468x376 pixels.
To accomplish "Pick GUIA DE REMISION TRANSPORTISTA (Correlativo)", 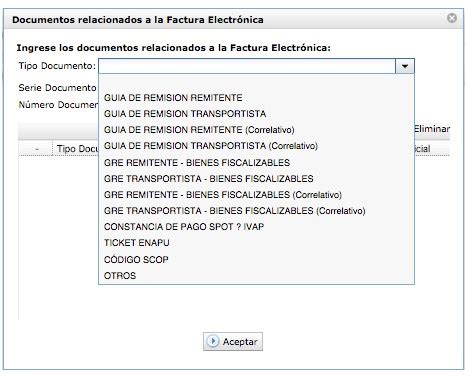I will point(256,146).
